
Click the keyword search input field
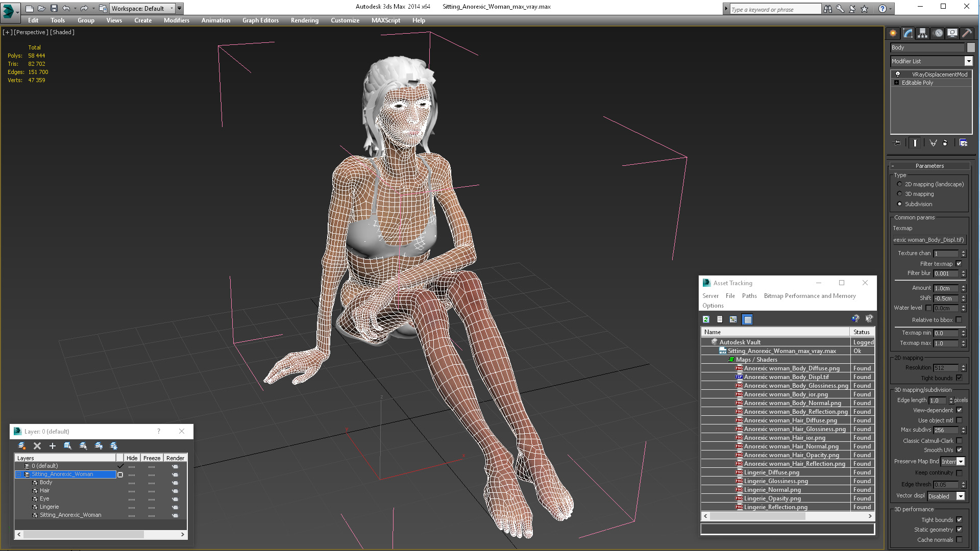tap(775, 9)
